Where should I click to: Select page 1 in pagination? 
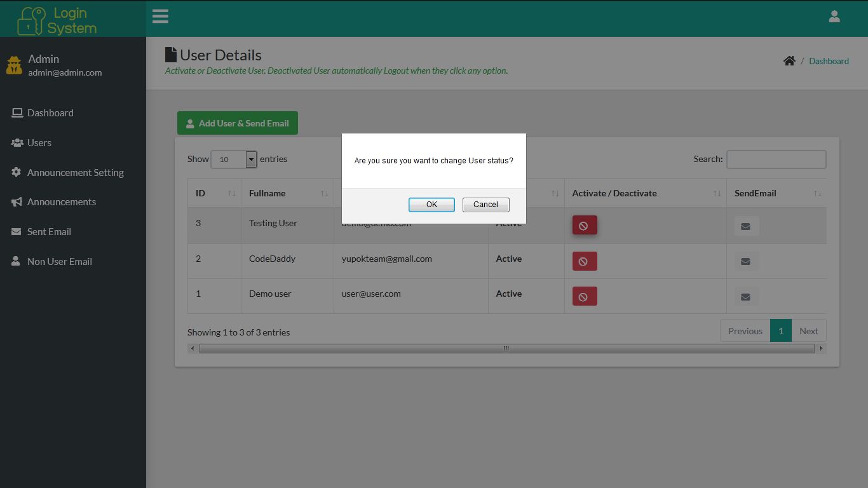[x=781, y=331]
